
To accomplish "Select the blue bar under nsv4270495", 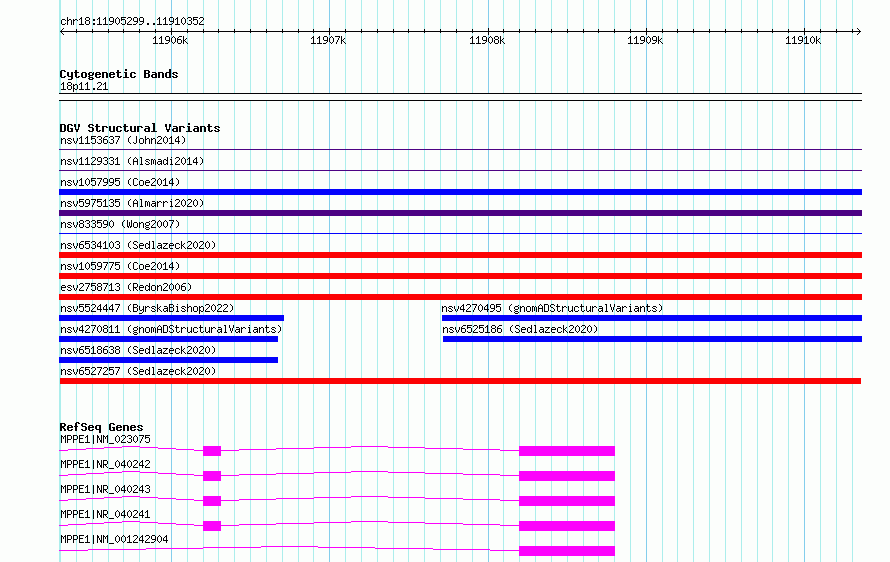I will 652,318.
